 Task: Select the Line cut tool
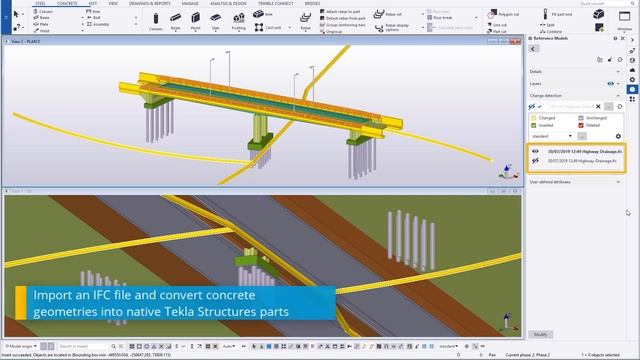tap(497, 25)
